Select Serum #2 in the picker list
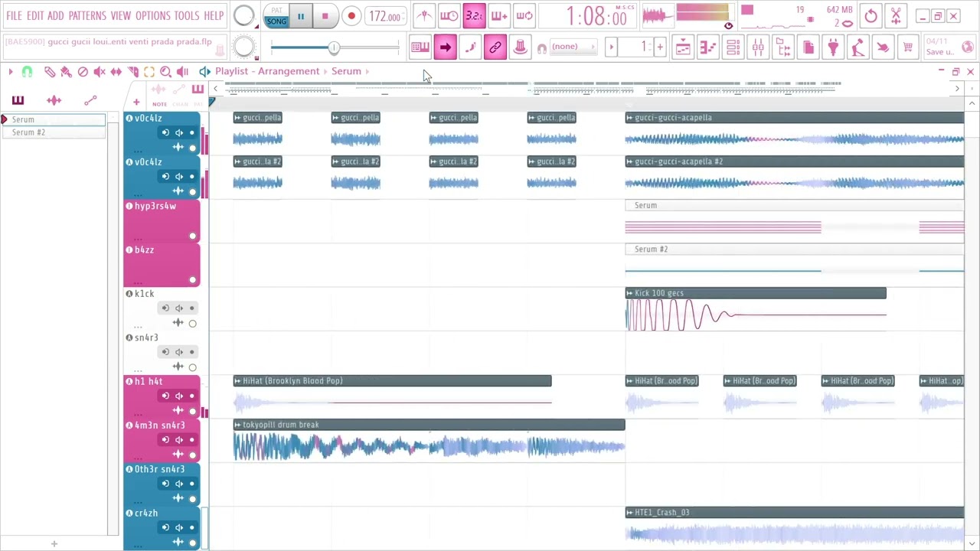The height and width of the screenshot is (551, 980). tap(54, 132)
